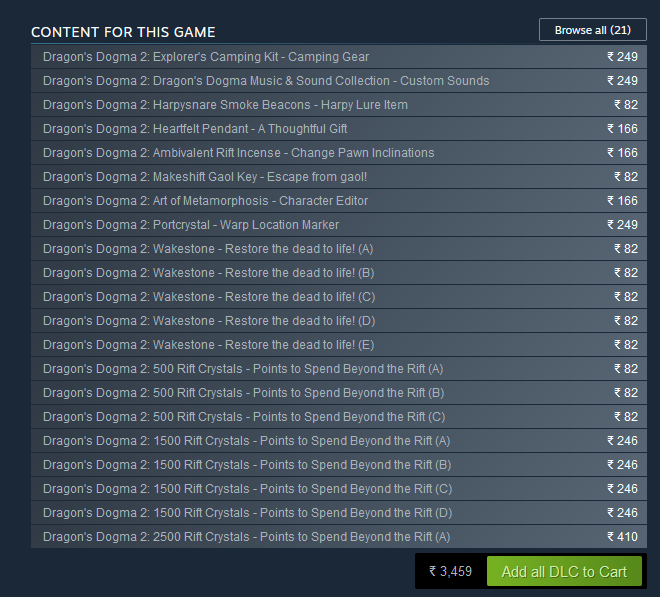The width and height of the screenshot is (660, 597).
Task: Select Wakestone (A) DLC row
Action: 208,249
